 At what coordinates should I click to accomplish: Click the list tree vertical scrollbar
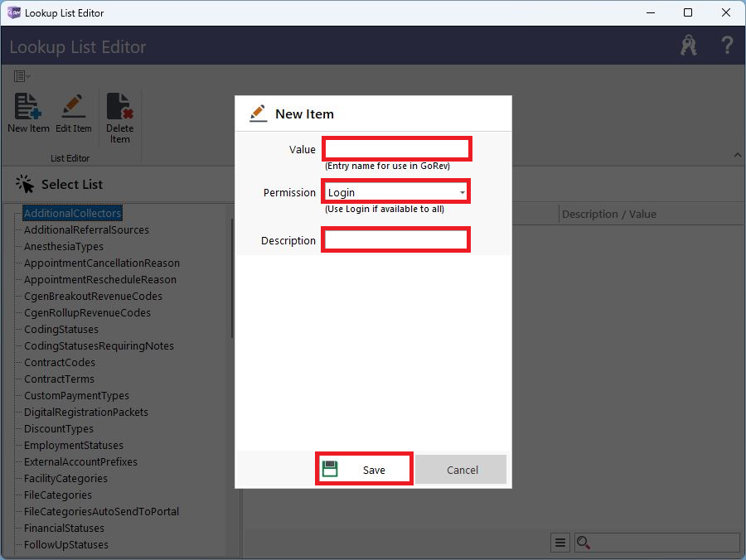tap(232, 278)
